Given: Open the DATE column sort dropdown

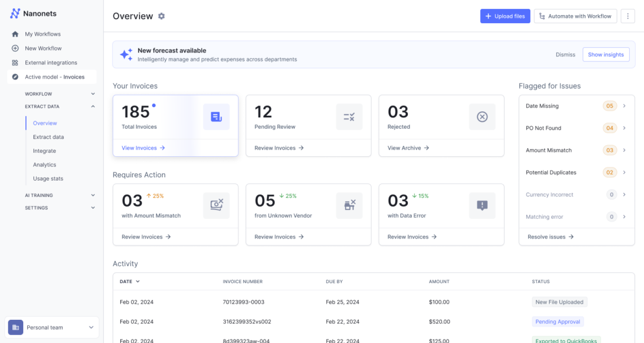Looking at the screenshot, I should [130, 281].
